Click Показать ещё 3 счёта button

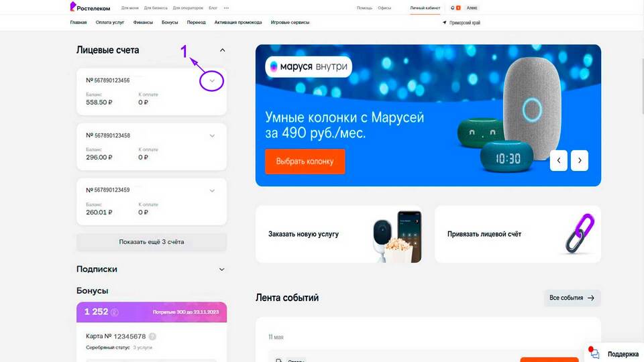[x=152, y=242]
